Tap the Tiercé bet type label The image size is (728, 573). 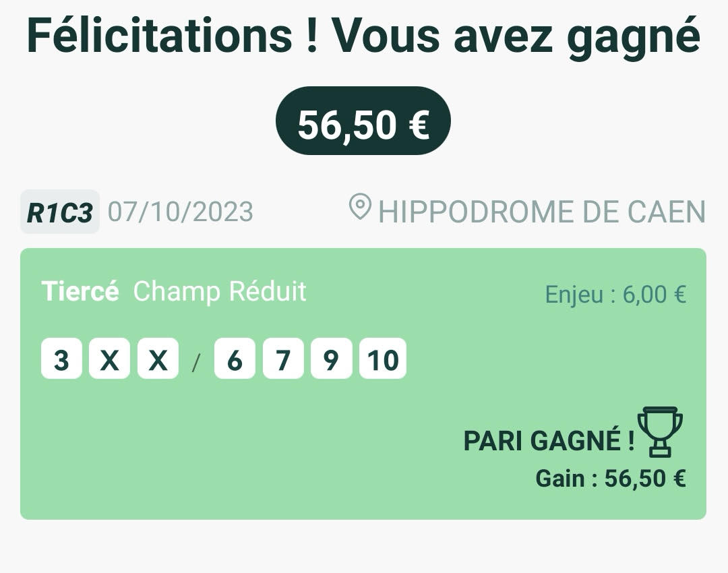[80, 291]
